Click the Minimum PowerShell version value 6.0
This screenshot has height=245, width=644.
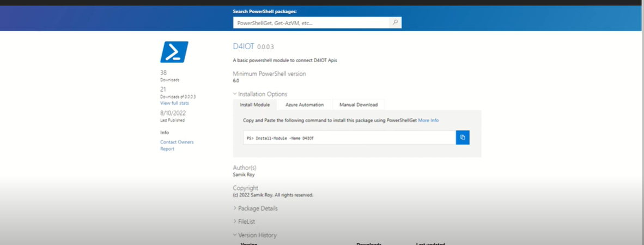click(x=236, y=81)
